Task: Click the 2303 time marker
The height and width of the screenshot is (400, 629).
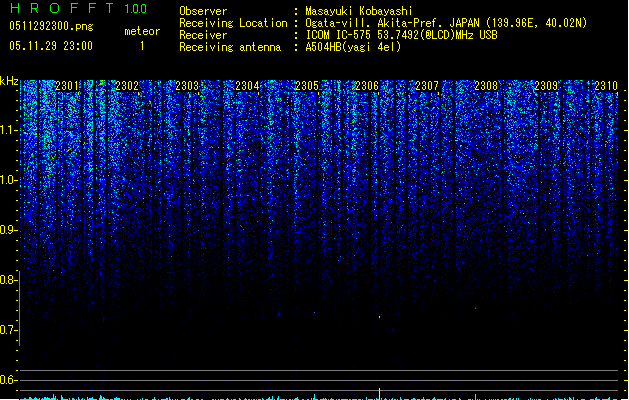Action: (187, 86)
